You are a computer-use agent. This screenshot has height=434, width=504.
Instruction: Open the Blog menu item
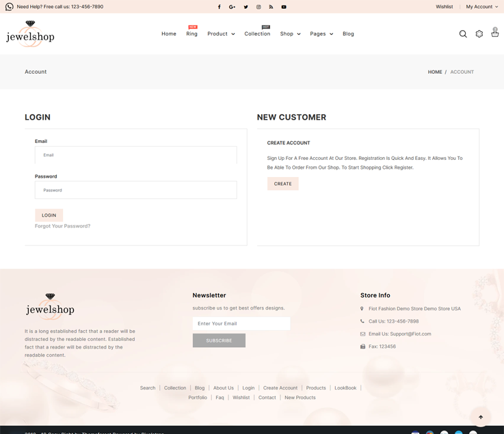tap(348, 33)
